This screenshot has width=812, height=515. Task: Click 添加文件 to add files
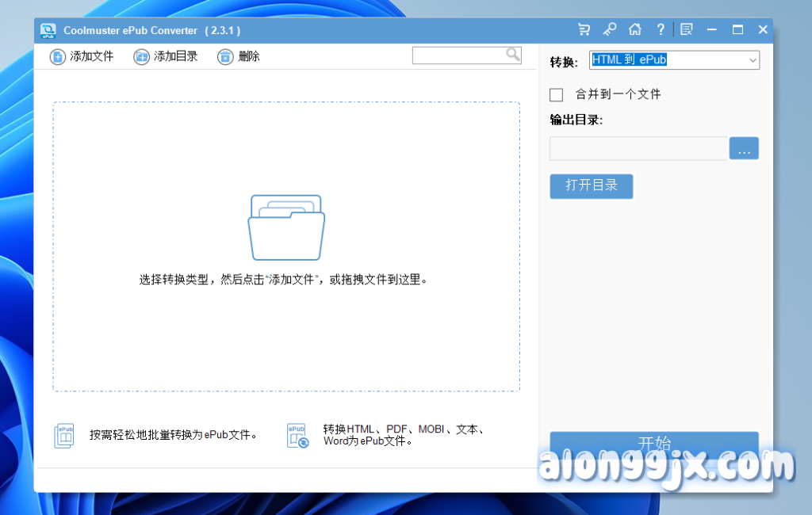pyautogui.click(x=82, y=56)
